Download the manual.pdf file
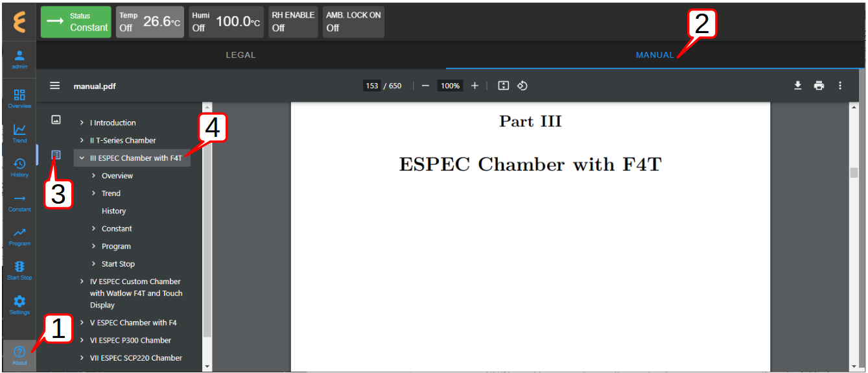The image size is (868, 373). click(798, 86)
